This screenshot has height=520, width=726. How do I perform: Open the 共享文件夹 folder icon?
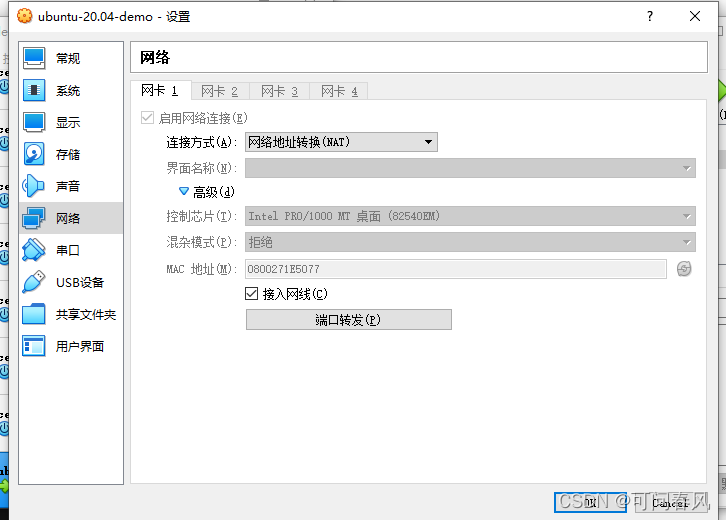click(34, 314)
